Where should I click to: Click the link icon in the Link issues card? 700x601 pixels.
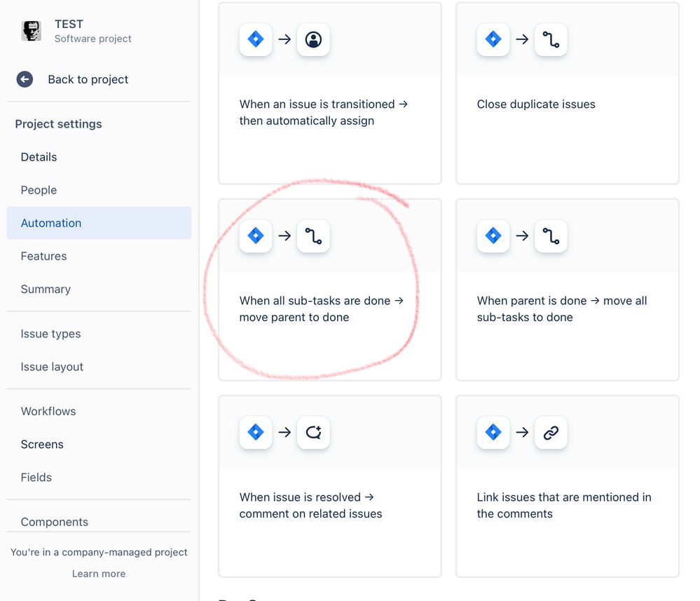(551, 433)
